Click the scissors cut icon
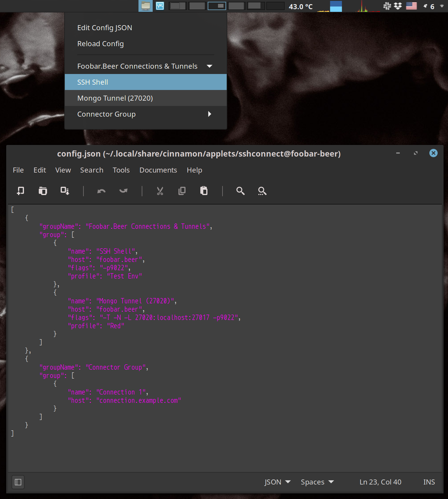448x499 pixels. [160, 191]
